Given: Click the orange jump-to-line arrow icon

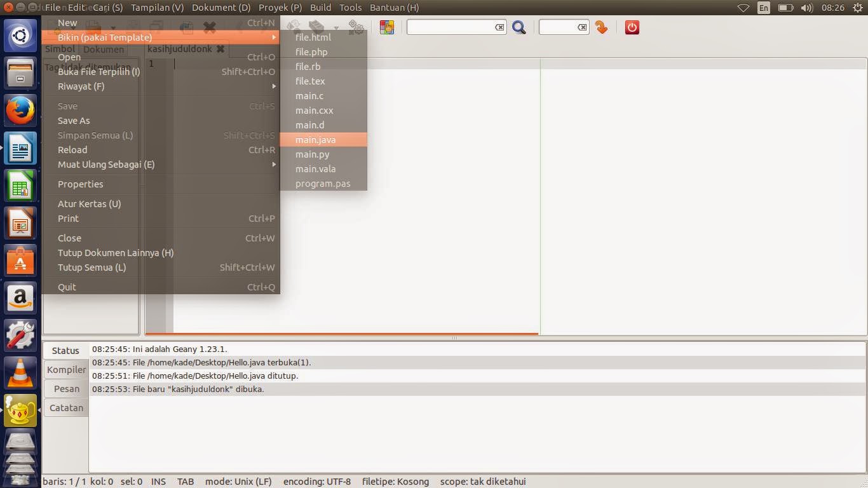Looking at the screenshot, I should [x=600, y=27].
